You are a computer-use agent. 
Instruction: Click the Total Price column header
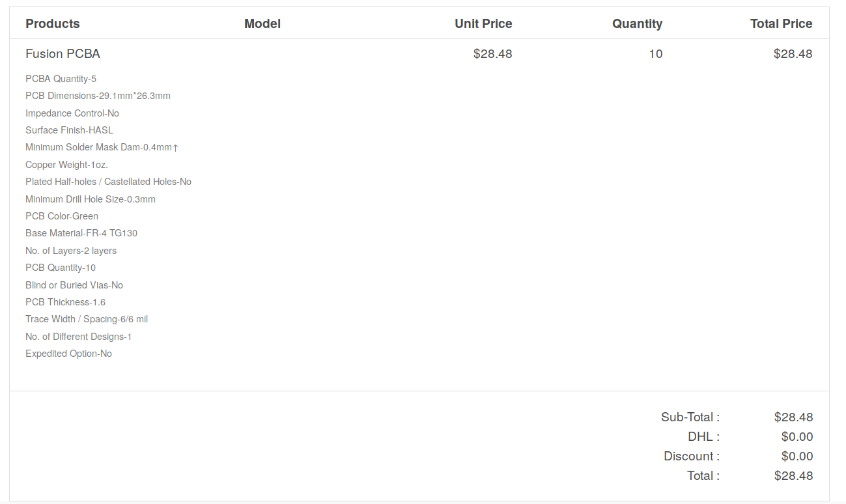click(x=781, y=24)
